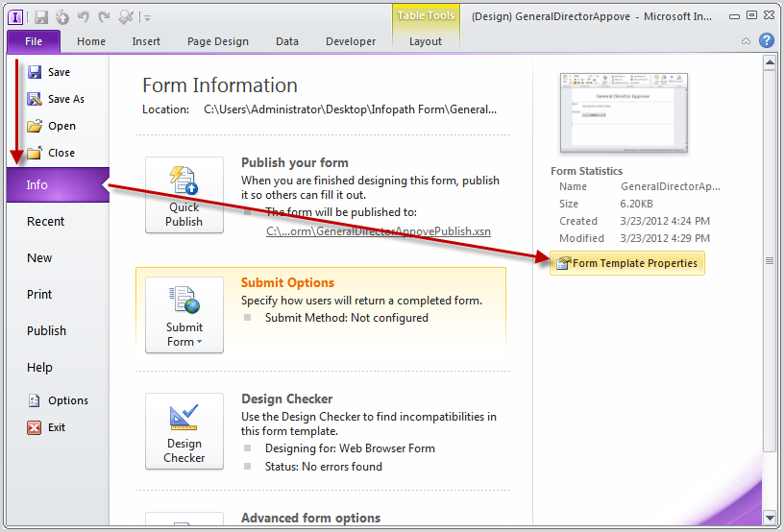
Task: Open the Submit Form dropdown button
Action: [184, 315]
